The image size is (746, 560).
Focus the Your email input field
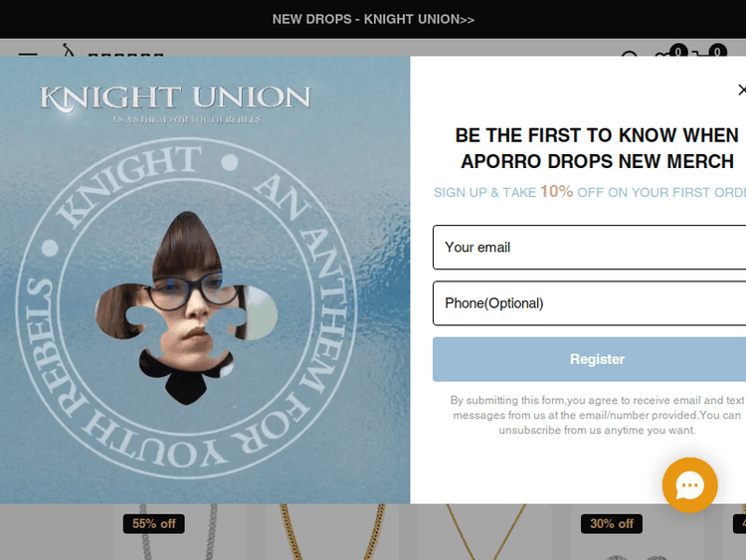(x=589, y=248)
